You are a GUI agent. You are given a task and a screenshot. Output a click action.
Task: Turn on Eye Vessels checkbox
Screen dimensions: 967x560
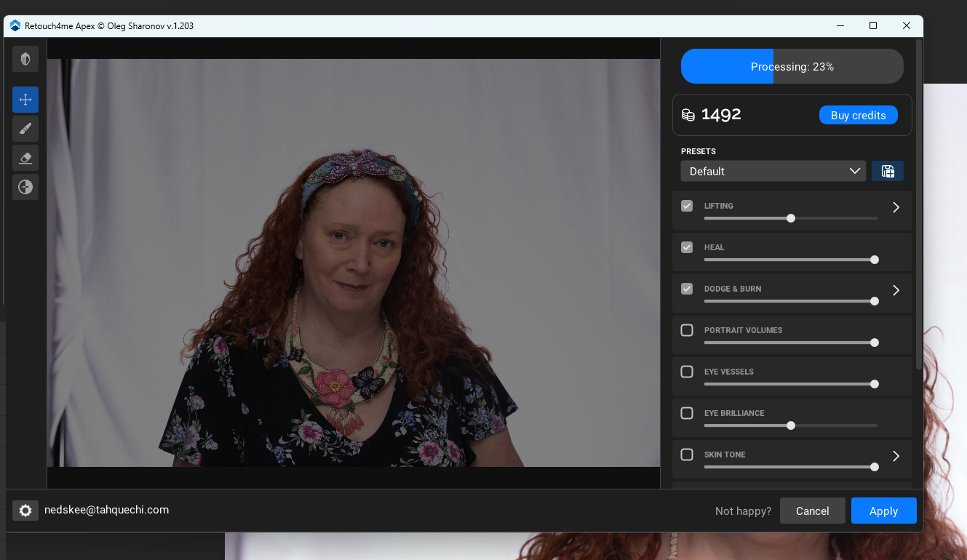[687, 372]
